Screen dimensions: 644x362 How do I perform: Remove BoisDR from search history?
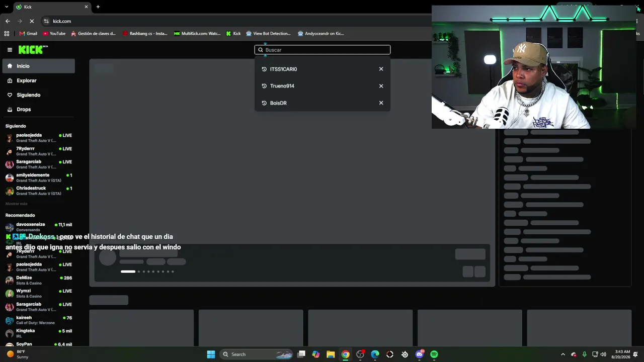[x=381, y=103]
